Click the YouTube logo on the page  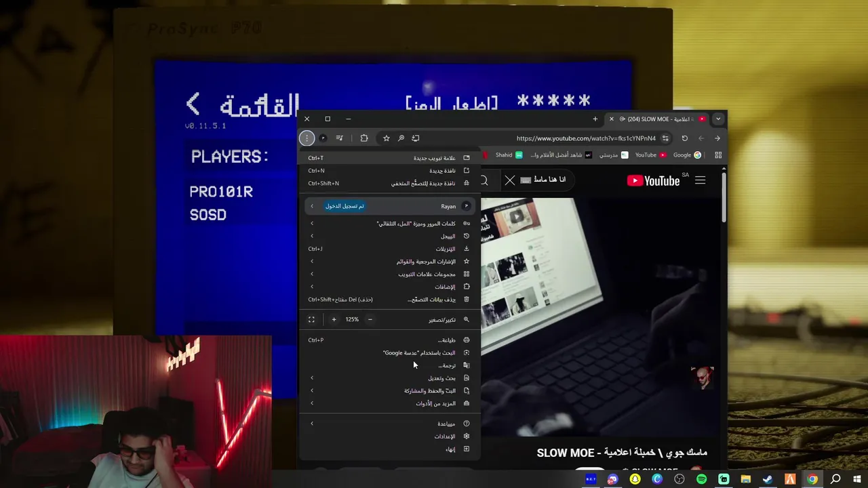coord(653,180)
